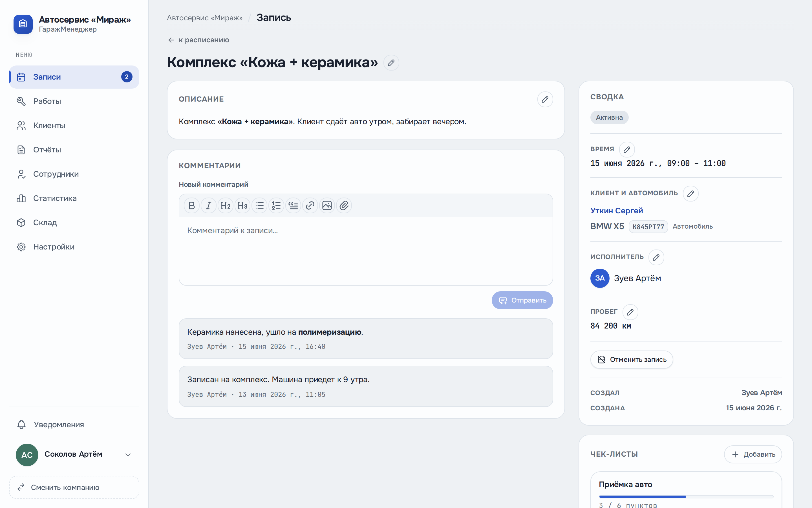Click the time value 09:00 – 11:00
812x508 pixels.
click(696, 163)
